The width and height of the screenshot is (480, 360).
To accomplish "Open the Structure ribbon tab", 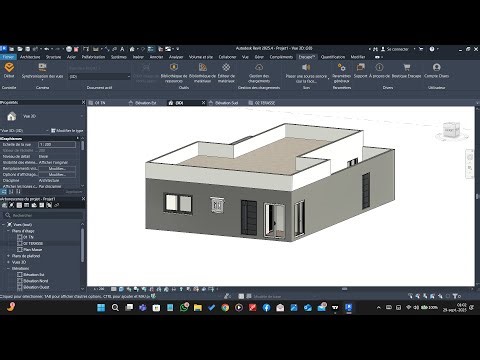I will click(53, 57).
